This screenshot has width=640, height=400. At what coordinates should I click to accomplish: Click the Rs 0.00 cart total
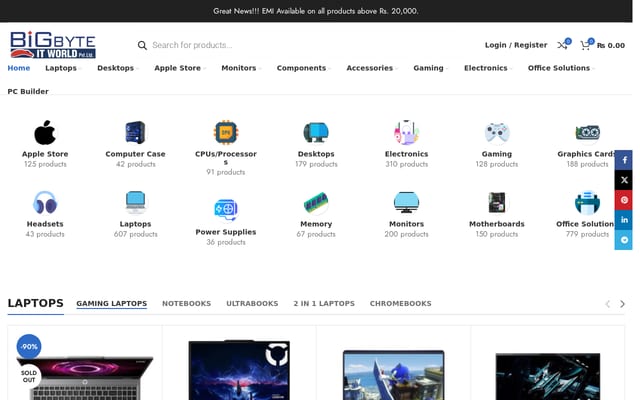pyautogui.click(x=611, y=45)
